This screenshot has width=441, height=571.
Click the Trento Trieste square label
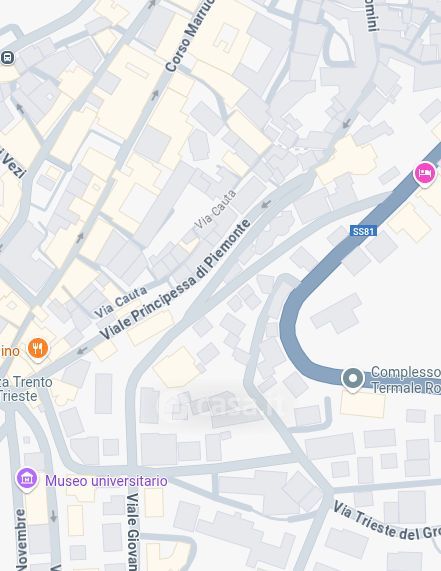[x=26, y=389]
